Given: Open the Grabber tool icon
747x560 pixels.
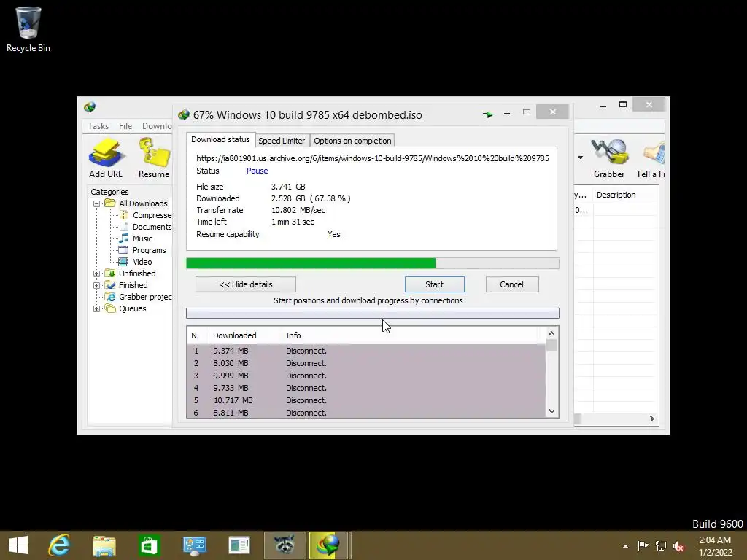Looking at the screenshot, I should pyautogui.click(x=609, y=152).
